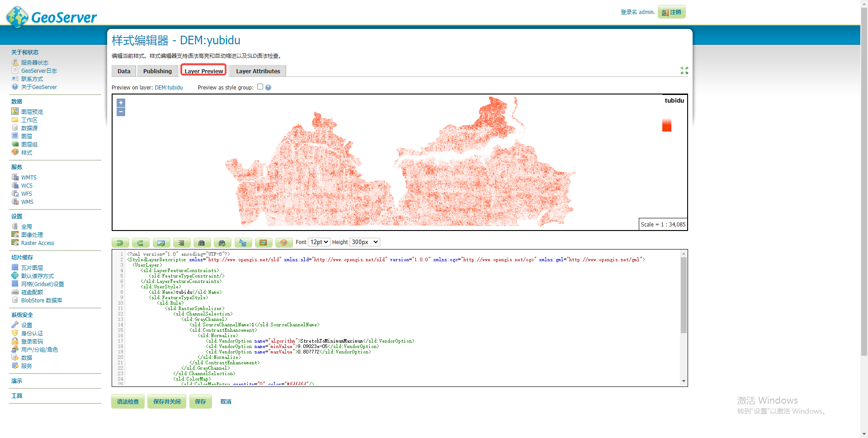868x438 pixels.
Task: Click the 取消 cancel link
Action: click(x=226, y=401)
